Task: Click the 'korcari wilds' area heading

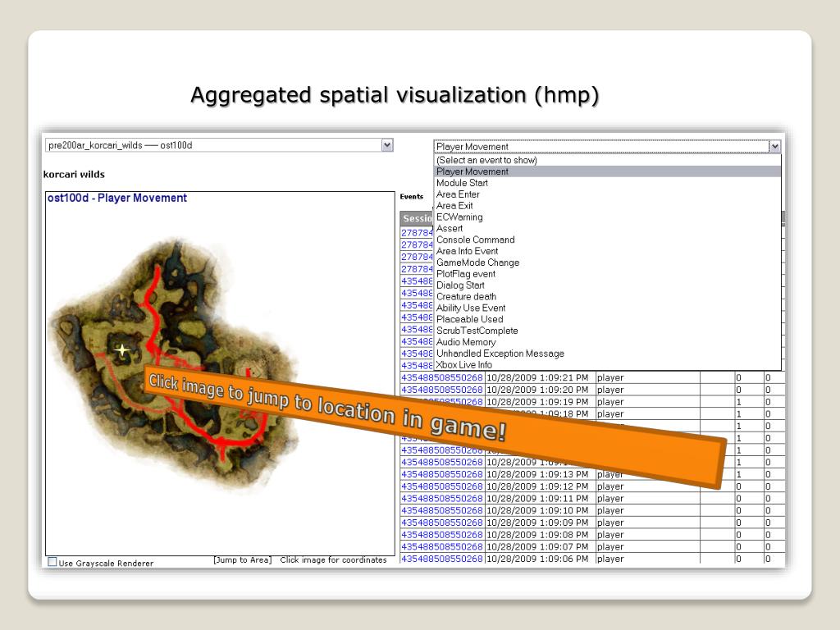Action: pos(74,174)
